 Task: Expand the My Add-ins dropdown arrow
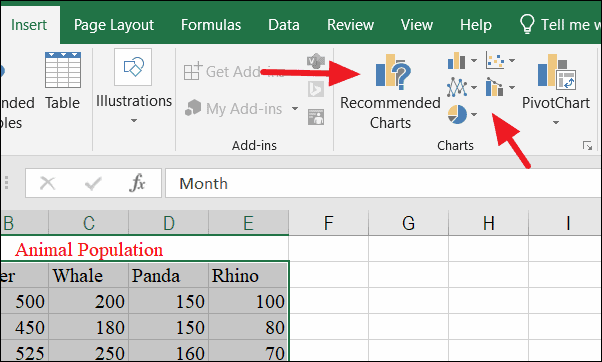[295, 109]
